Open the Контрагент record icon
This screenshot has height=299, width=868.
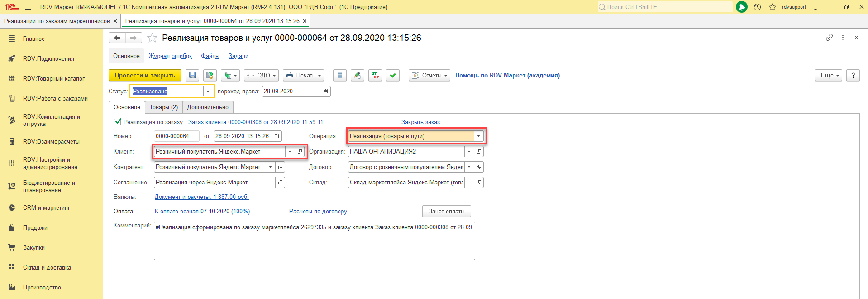tap(280, 167)
